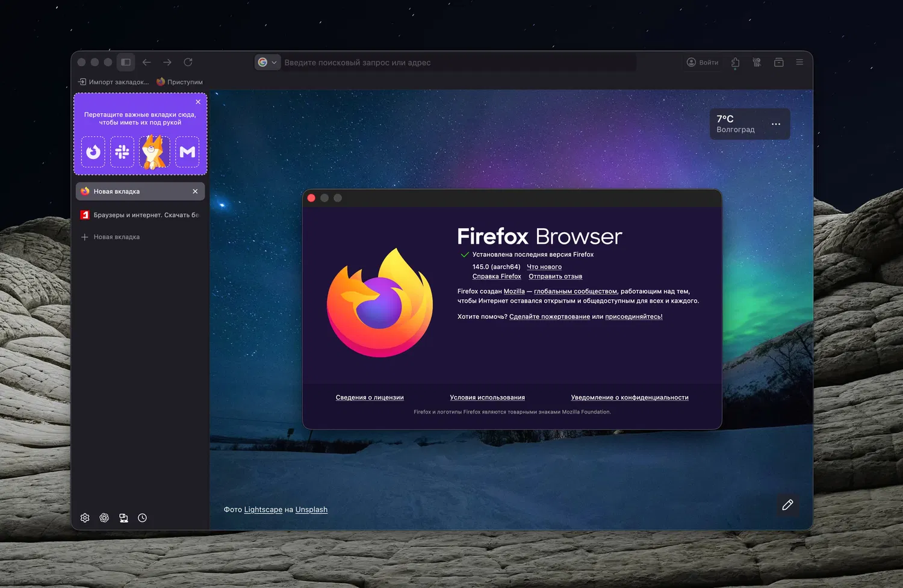
Task: Click the Сделайте пожертвование link
Action: [x=550, y=317]
